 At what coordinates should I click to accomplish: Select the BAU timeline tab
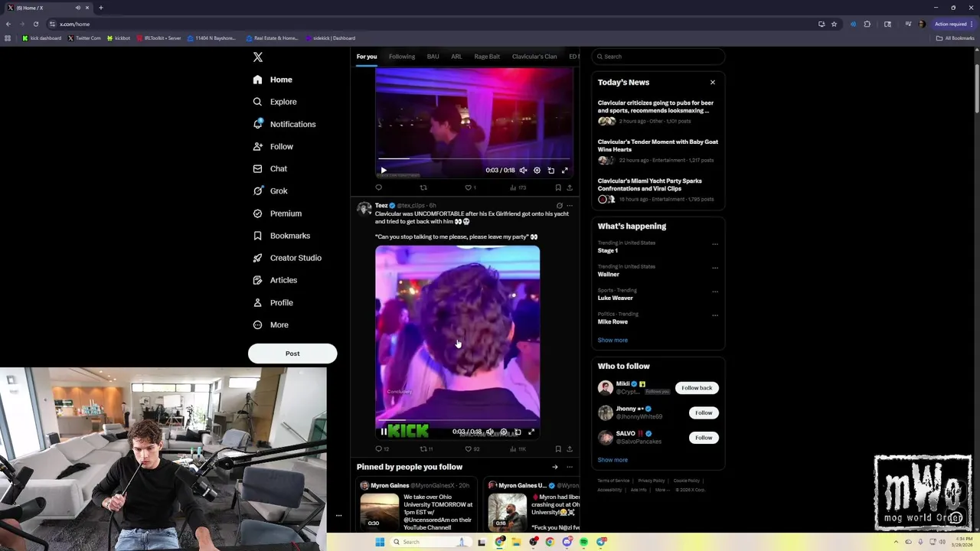tap(433, 57)
